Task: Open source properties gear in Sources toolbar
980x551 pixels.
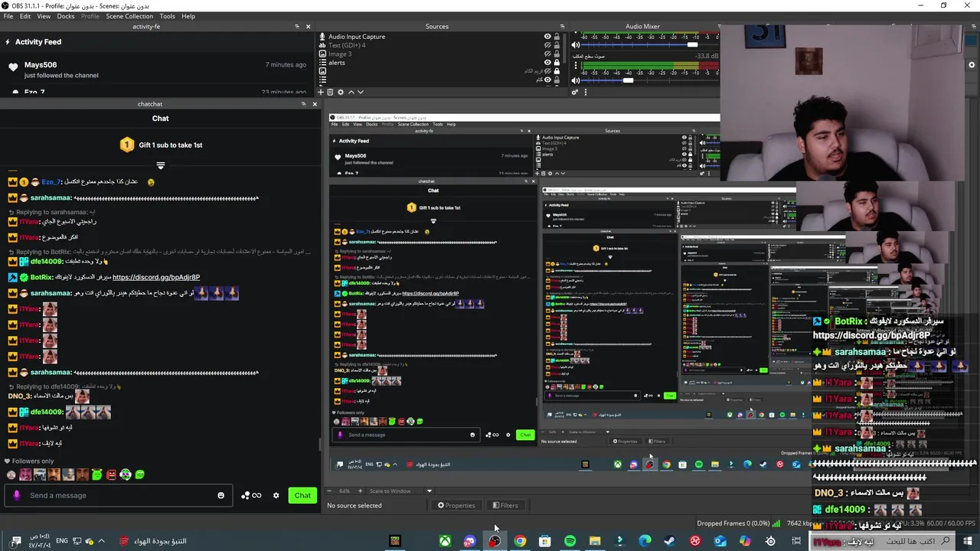Action: click(x=341, y=92)
